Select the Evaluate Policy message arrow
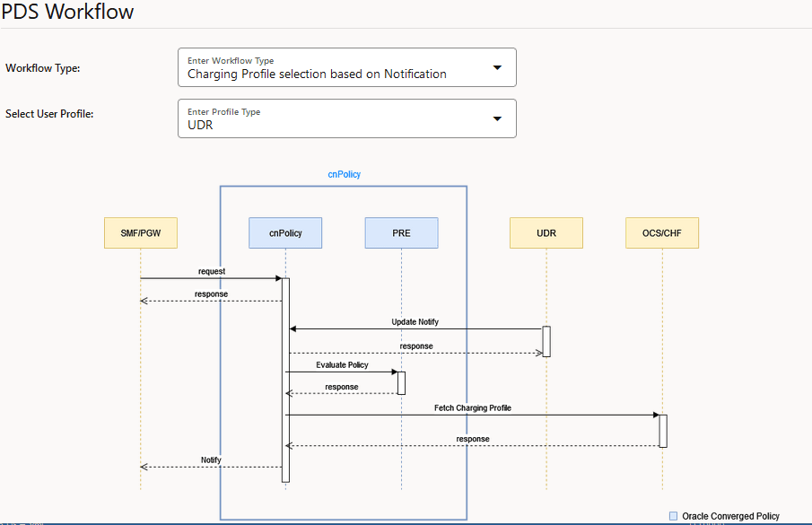Viewport: 812px width, 525px height. [x=341, y=371]
